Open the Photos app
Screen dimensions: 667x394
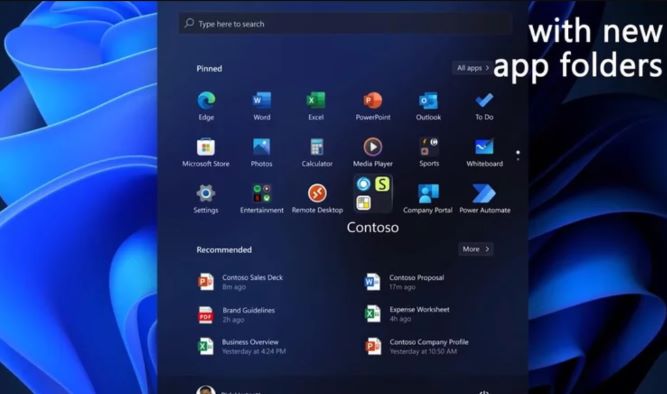261,152
